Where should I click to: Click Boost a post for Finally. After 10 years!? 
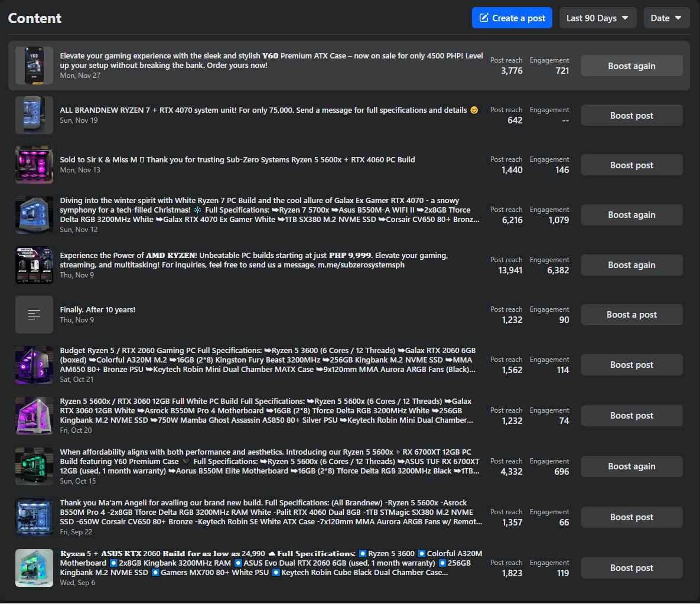(x=631, y=315)
